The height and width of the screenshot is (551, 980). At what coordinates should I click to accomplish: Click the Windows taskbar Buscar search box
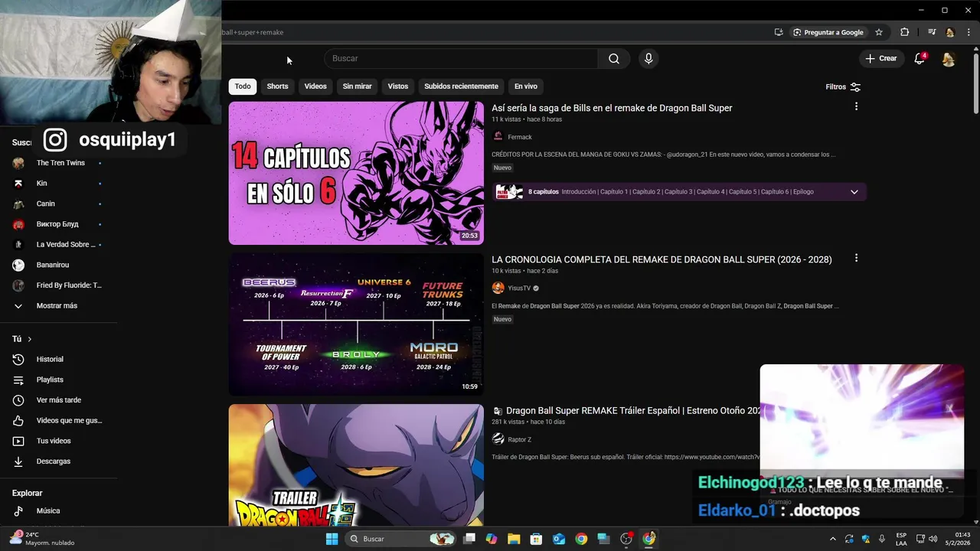(x=402, y=539)
